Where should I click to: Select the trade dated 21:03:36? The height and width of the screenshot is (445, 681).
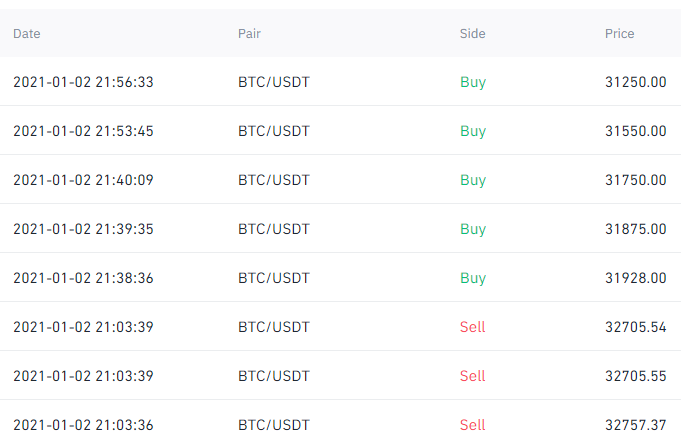(x=83, y=425)
